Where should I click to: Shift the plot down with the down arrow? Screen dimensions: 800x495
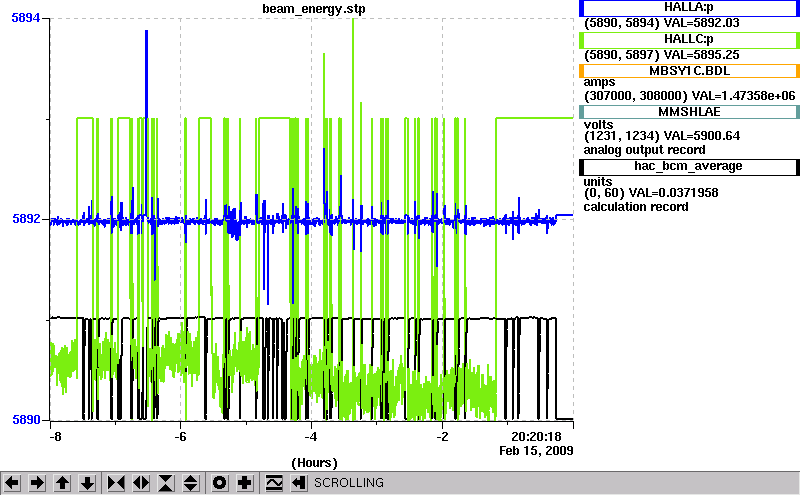tap(88, 483)
